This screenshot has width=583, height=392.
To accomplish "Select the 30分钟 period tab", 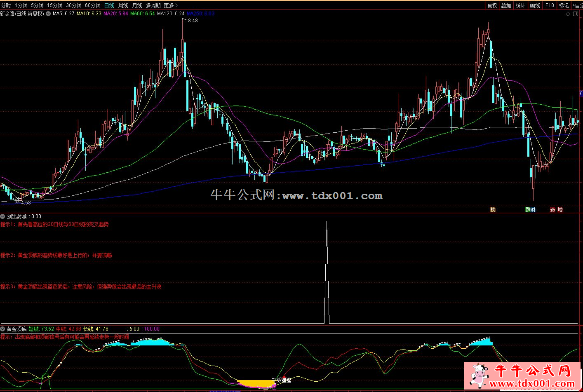I will pos(74,5).
